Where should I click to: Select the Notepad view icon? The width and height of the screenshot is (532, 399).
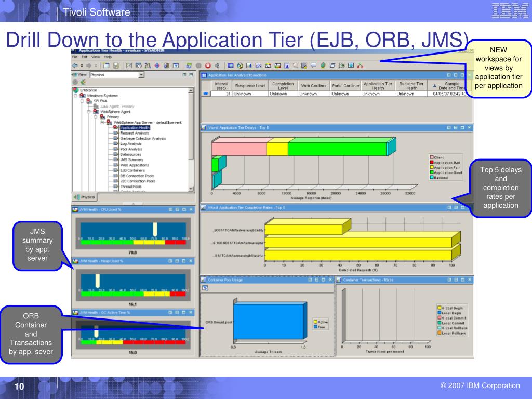click(287, 65)
